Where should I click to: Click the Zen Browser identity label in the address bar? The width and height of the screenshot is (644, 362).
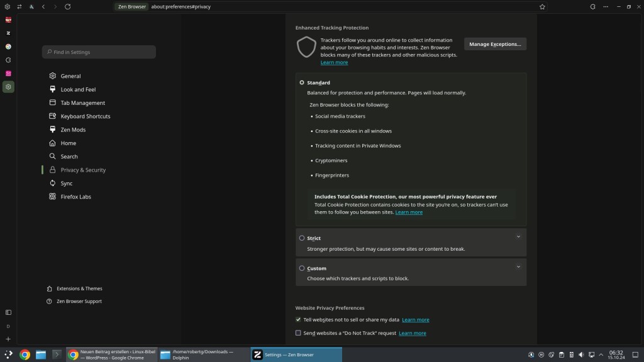[x=132, y=6]
